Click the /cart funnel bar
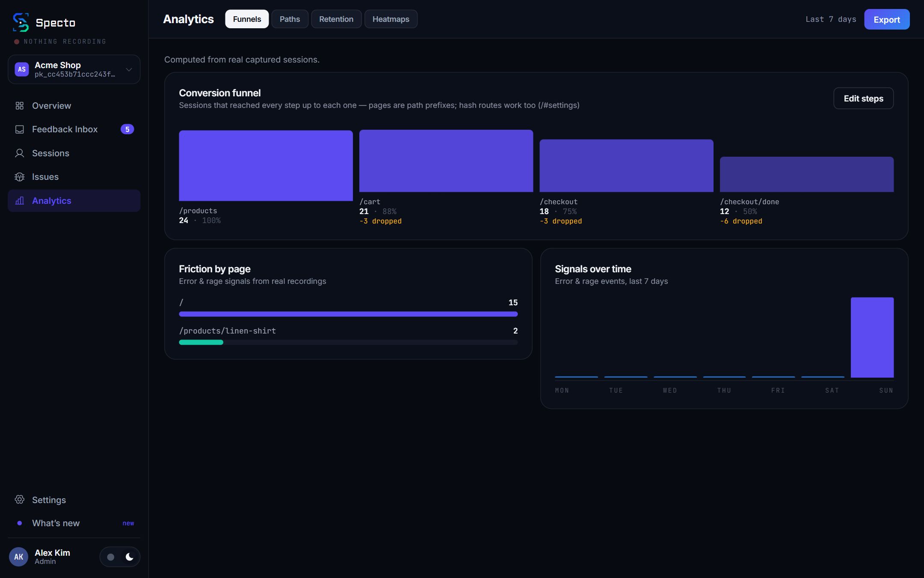Viewport: 924px width, 578px height. tap(446, 161)
